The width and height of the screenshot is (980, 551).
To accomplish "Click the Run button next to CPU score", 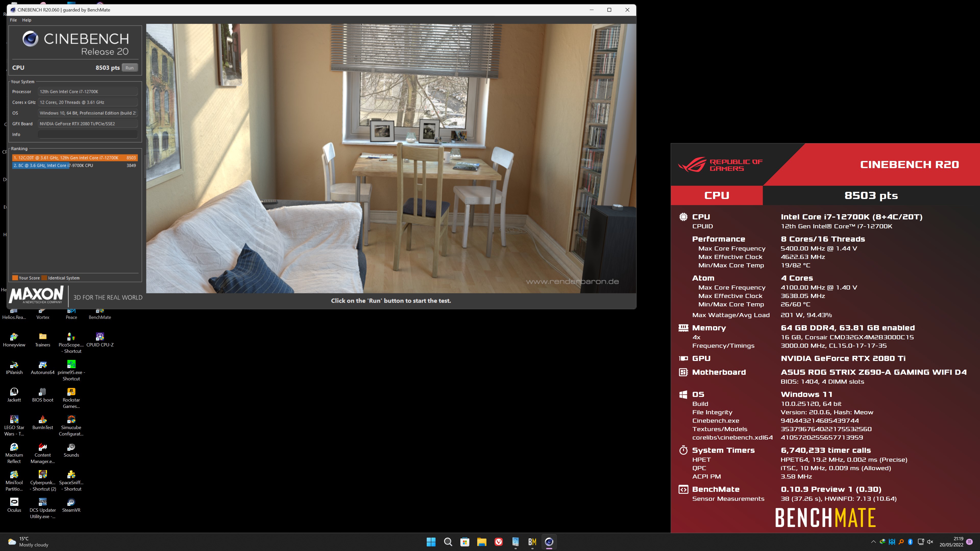I will tap(129, 68).
